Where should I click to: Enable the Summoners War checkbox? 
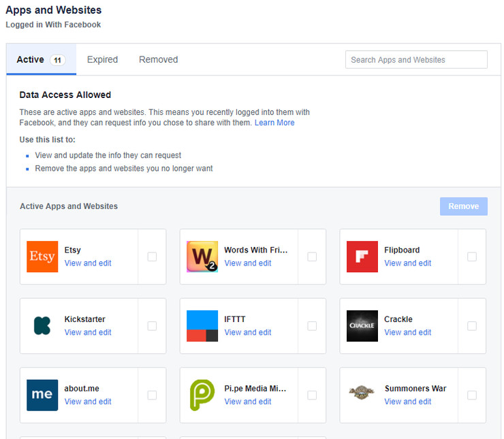pos(472,395)
